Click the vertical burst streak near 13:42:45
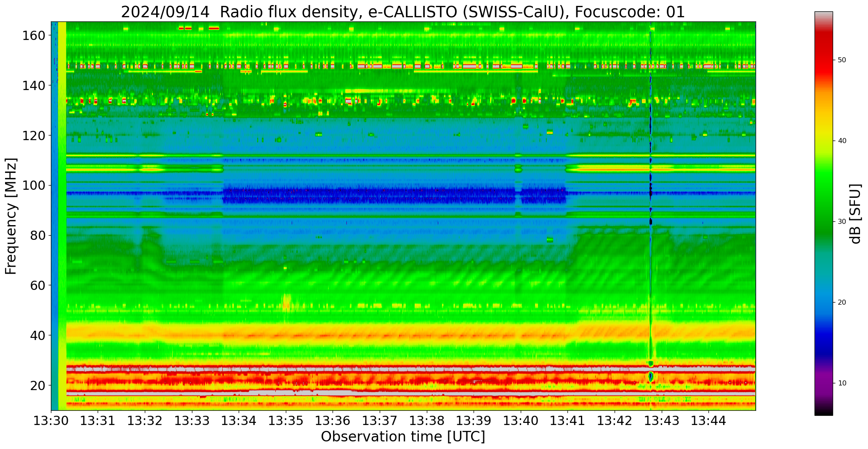This screenshot has height=449, width=868. click(651, 216)
